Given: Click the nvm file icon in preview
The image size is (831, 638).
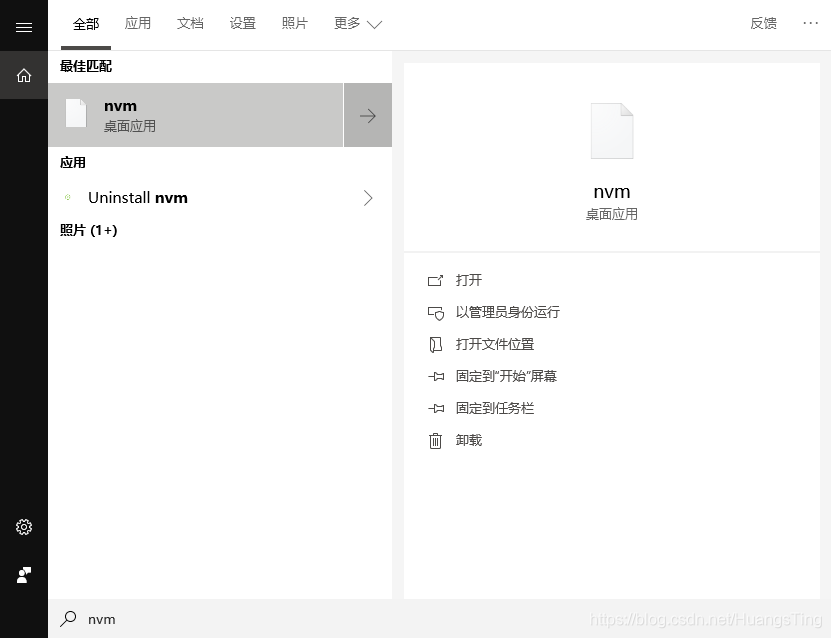Looking at the screenshot, I should point(611,131).
